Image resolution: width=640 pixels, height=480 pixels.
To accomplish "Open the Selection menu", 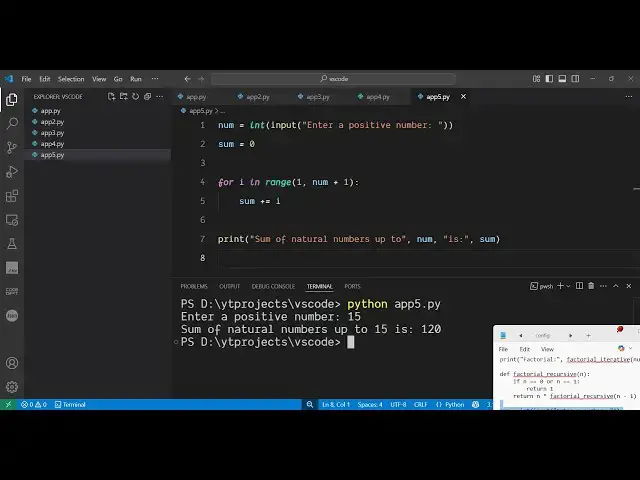I will coord(71,79).
